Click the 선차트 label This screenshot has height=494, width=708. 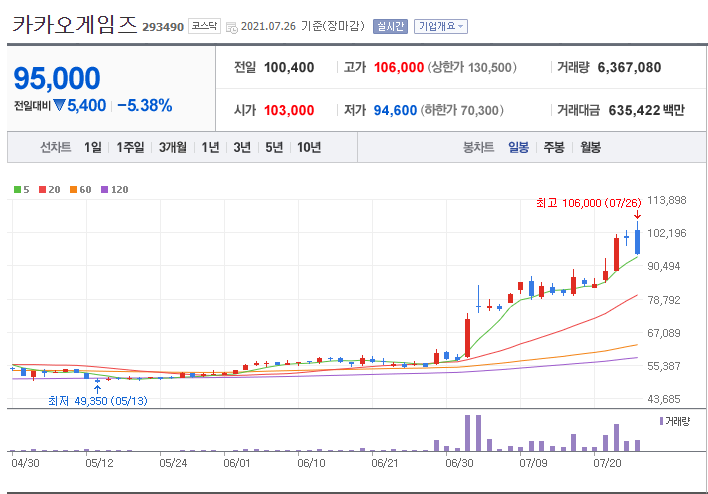coord(56,147)
